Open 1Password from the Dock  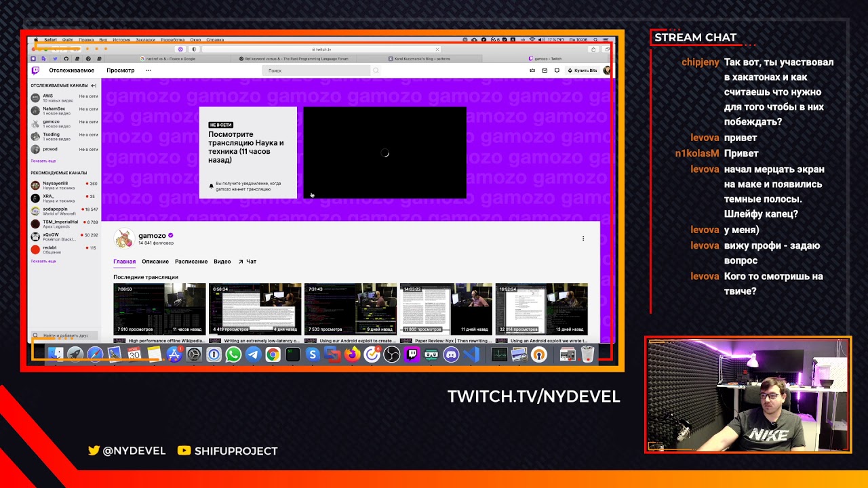(x=214, y=354)
